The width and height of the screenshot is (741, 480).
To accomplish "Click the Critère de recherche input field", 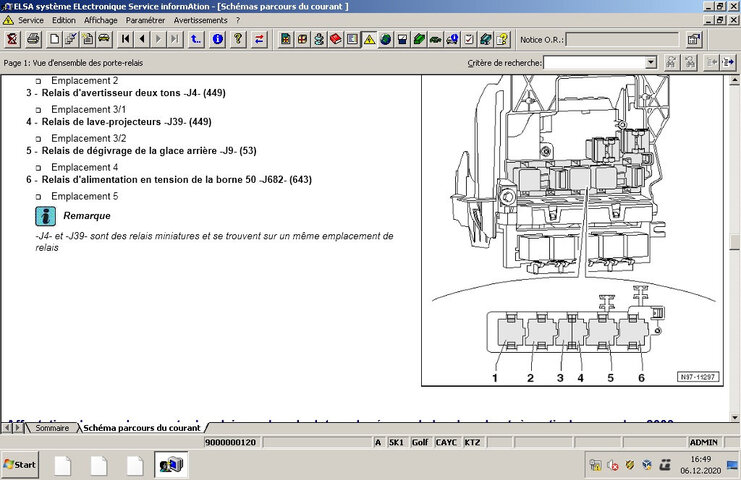I will click(595, 62).
